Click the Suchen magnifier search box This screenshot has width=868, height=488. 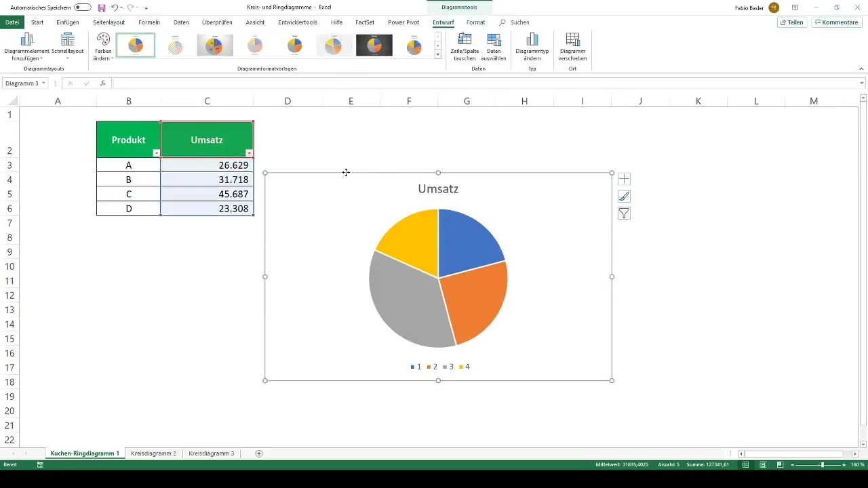pos(514,22)
